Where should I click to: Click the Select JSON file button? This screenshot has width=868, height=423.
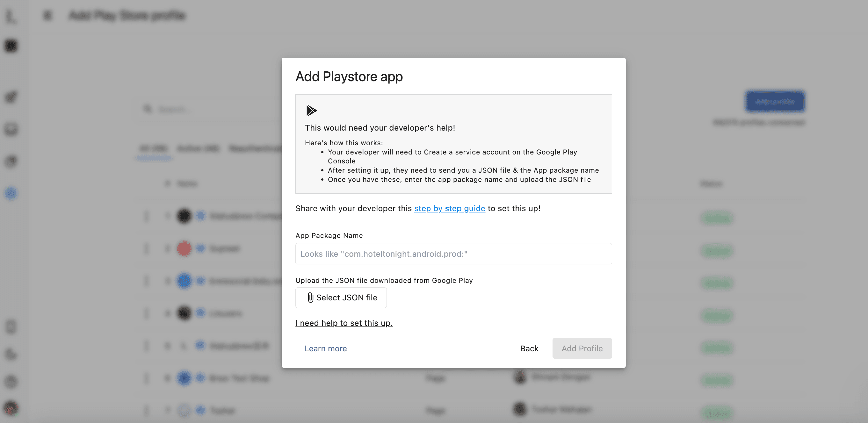[341, 298]
